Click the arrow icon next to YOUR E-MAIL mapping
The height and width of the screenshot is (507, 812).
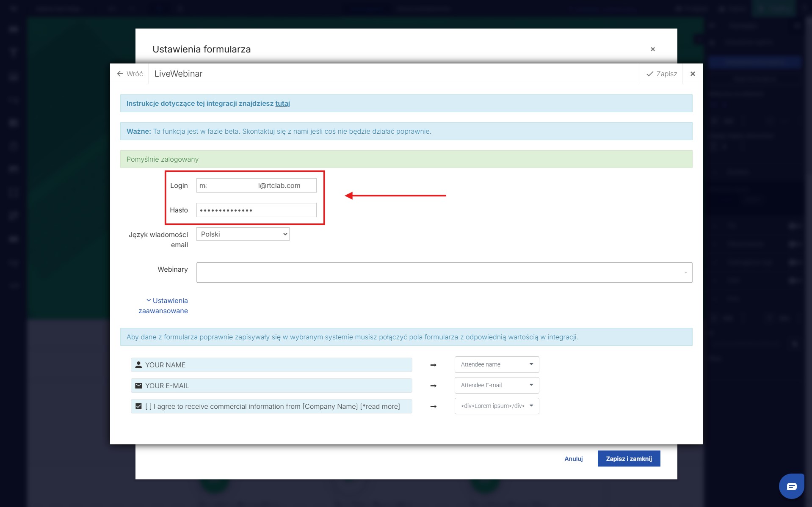433,386
